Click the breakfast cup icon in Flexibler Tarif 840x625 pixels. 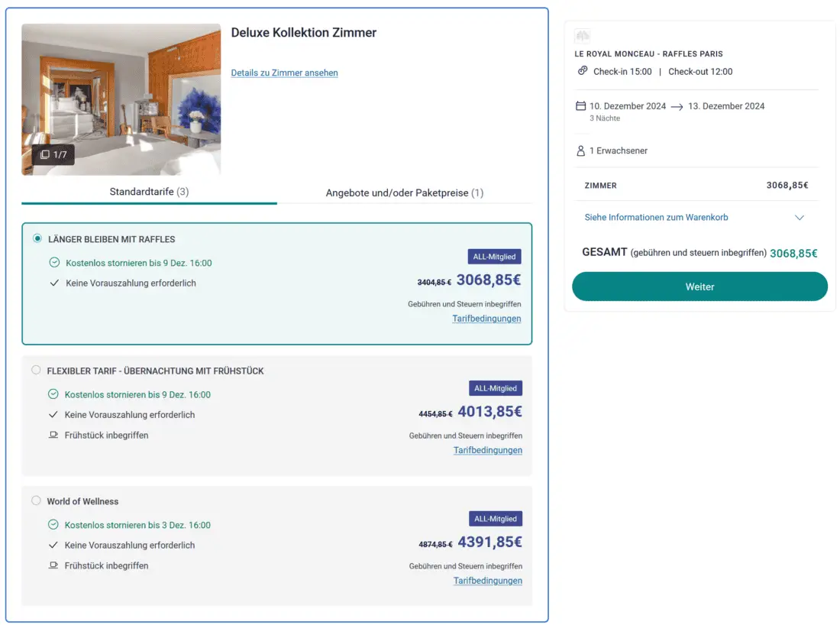53,436
